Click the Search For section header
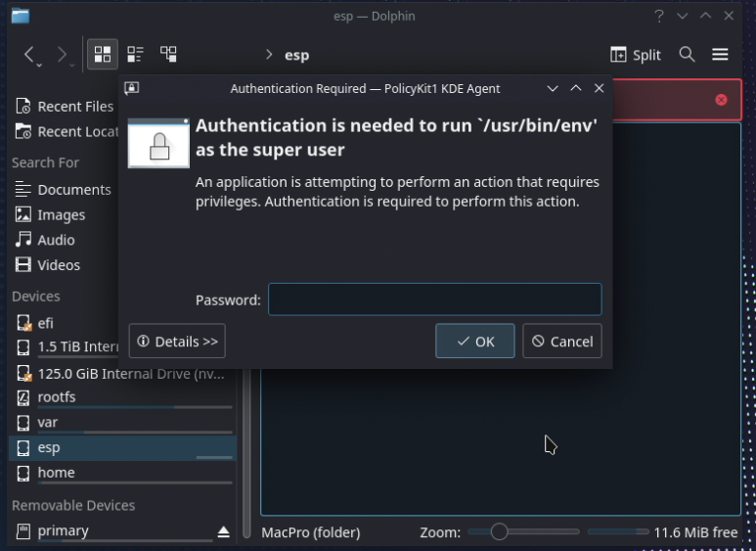This screenshot has width=756, height=551. click(45, 162)
